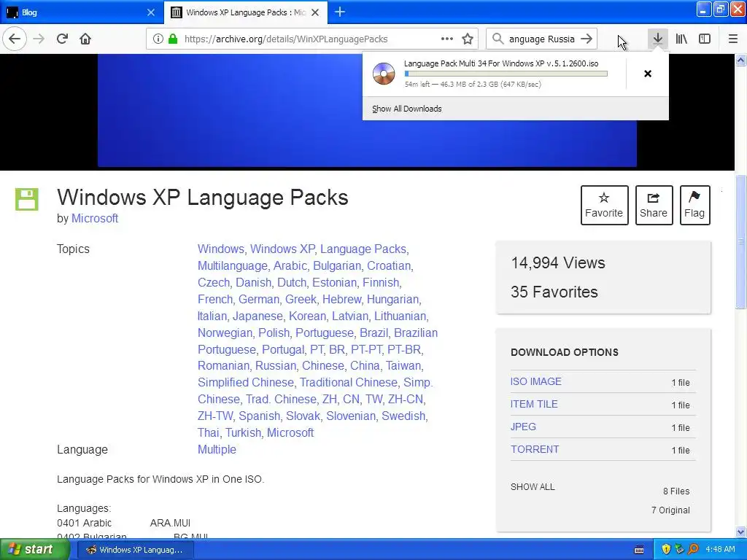The image size is (747, 560).
Task: Open the Firefox home page
Action: pos(85,39)
